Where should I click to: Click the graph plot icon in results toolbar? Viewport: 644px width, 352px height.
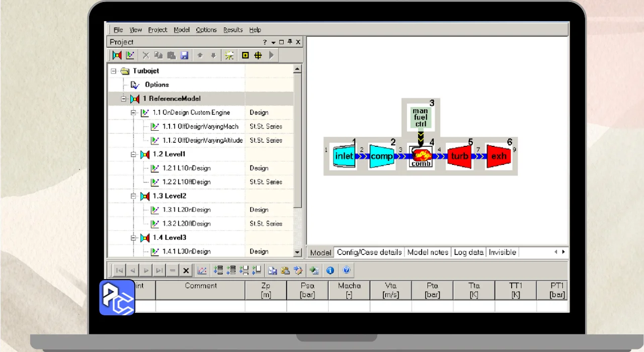202,271
